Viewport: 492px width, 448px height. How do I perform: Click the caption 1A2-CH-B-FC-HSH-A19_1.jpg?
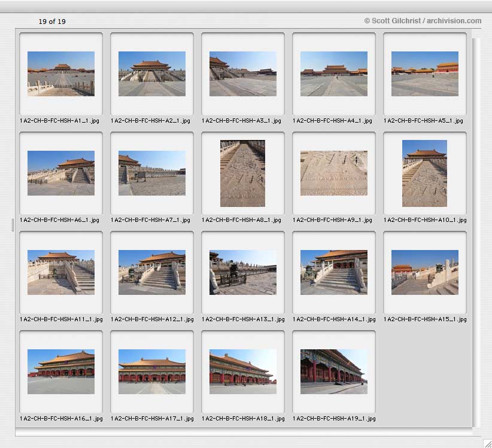[x=334, y=419]
